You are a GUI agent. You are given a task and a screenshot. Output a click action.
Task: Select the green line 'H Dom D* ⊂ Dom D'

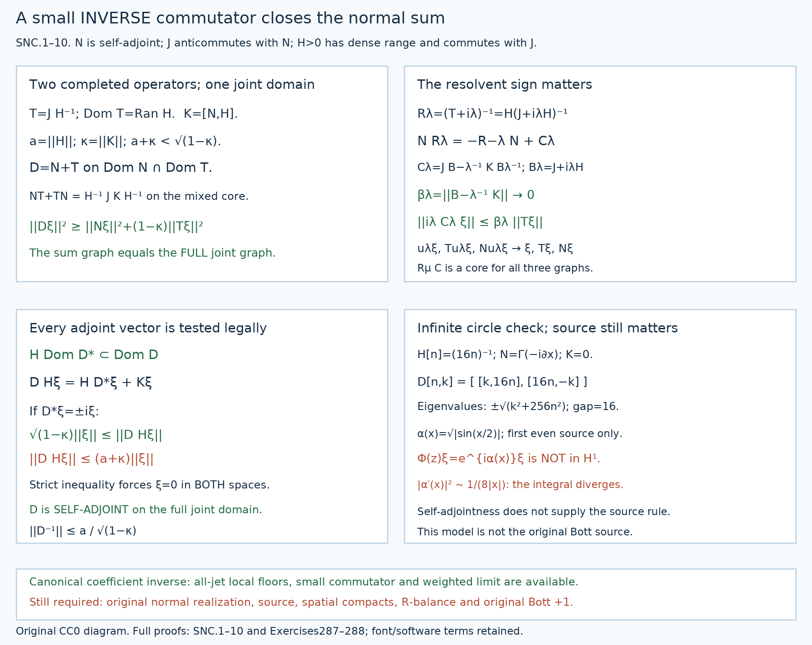coord(94,355)
